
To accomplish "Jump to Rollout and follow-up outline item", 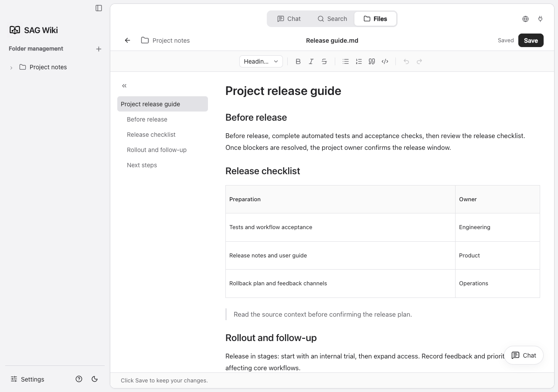I will [163, 149].
